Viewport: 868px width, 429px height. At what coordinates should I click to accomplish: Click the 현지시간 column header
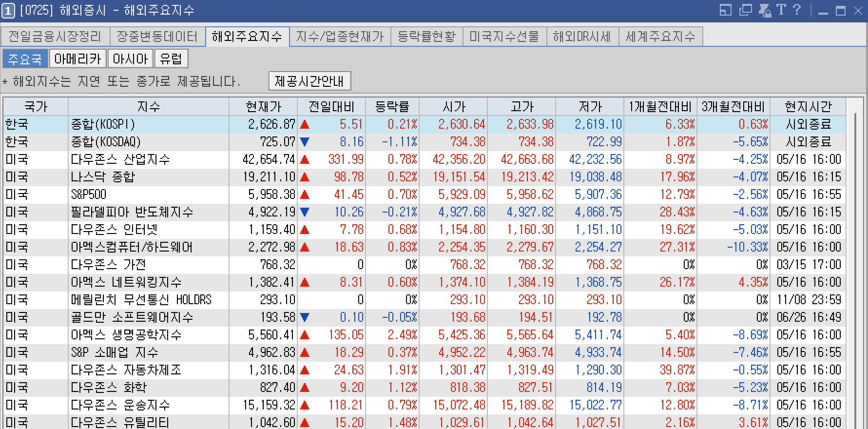tap(808, 107)
